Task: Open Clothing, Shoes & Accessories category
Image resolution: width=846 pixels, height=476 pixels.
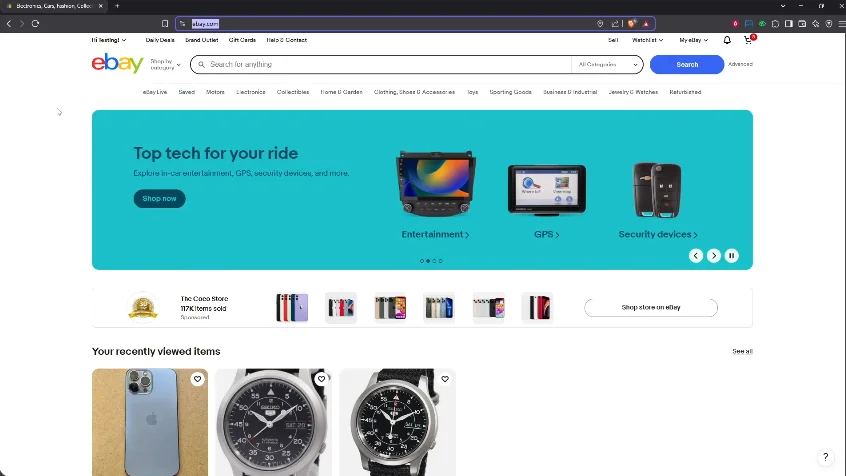Action: (x=414, y=92)
